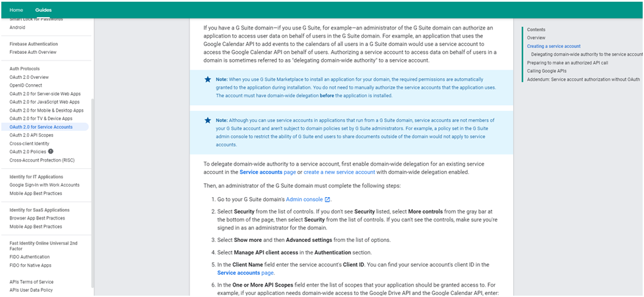
Task: Open Google Sign-In with Work Accounts
Action: coord(44,185)
